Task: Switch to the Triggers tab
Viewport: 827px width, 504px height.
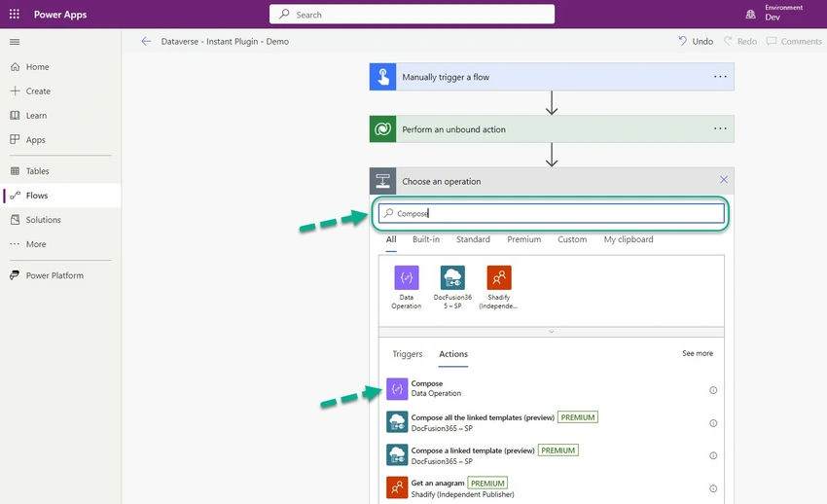Action: coord(407,354)
